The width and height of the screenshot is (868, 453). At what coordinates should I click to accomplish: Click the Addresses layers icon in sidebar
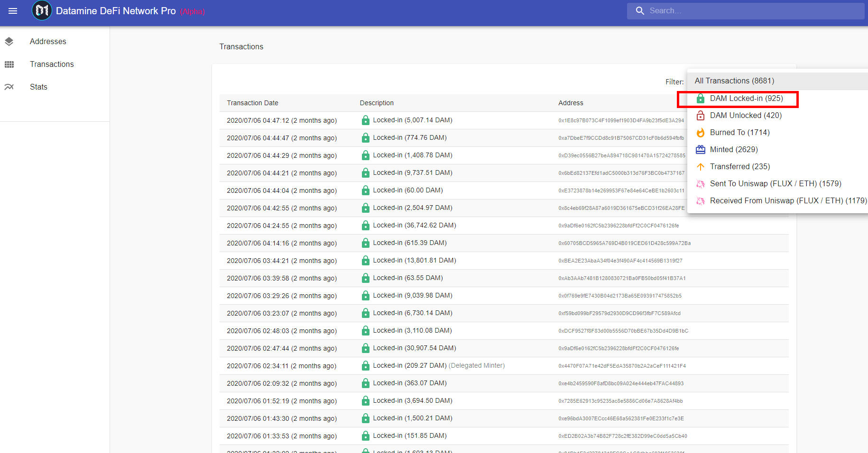point(9,42)
